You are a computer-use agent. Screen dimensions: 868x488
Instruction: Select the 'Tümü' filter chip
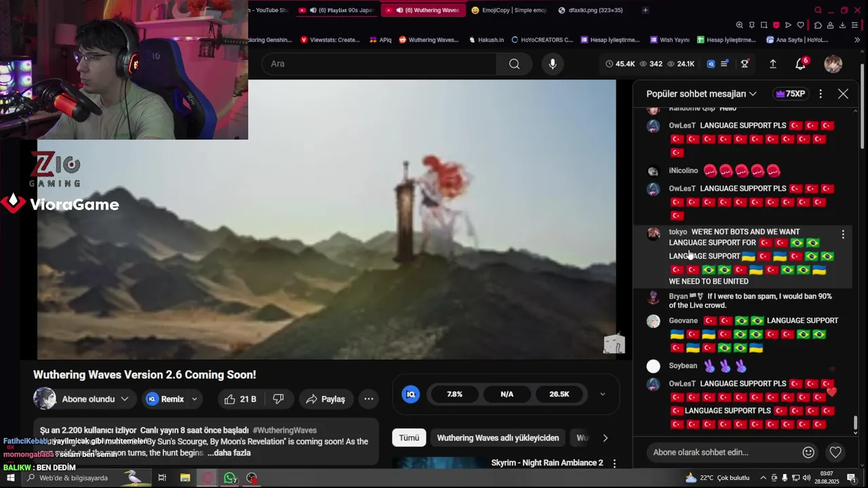pos(408,438)
